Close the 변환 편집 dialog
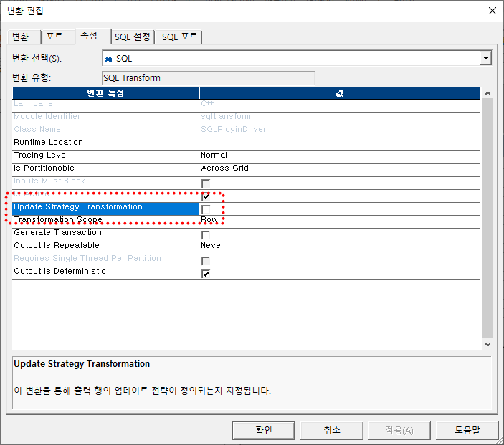504x445 pixels. click(x=492, y=11)
